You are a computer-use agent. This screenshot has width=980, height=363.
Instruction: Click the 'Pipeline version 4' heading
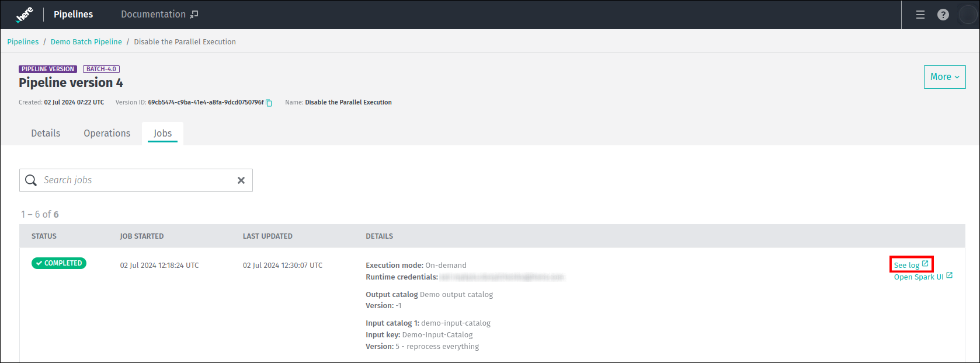(x=71, y=83)
